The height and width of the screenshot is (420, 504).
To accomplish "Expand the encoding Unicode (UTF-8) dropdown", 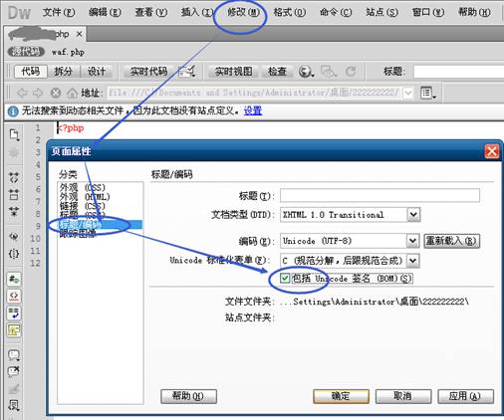I will (x=412, y=241).
